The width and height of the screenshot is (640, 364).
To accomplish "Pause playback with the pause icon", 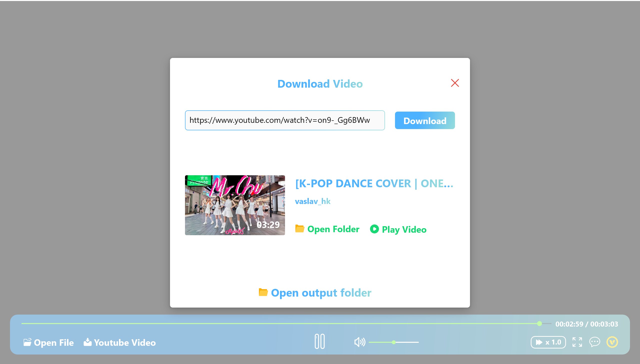I will coord(319,341).
